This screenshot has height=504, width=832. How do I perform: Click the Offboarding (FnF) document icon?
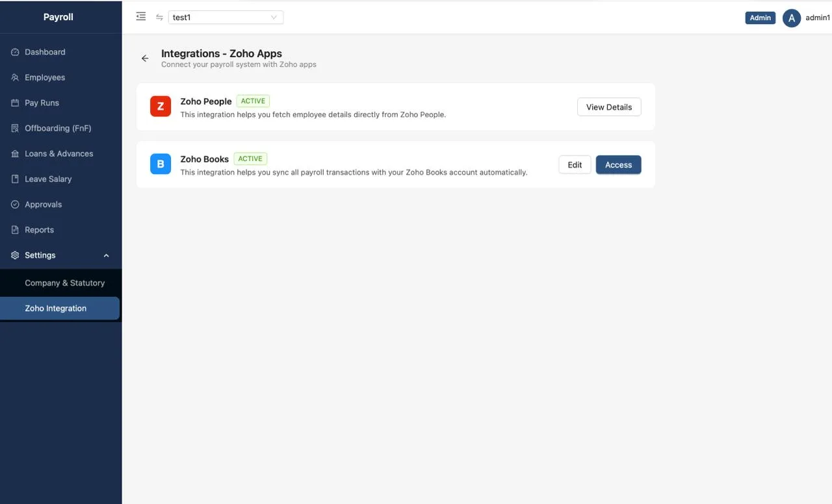click(15, 128)
